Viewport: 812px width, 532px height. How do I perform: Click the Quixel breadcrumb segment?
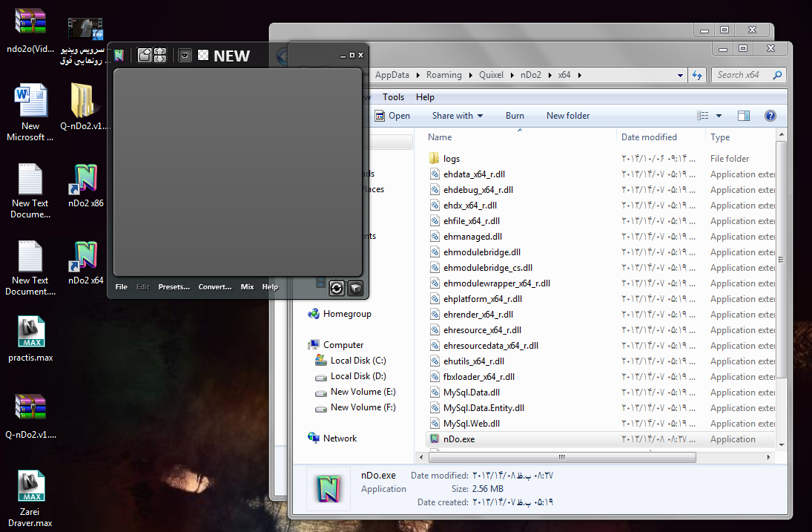[491, 75]
